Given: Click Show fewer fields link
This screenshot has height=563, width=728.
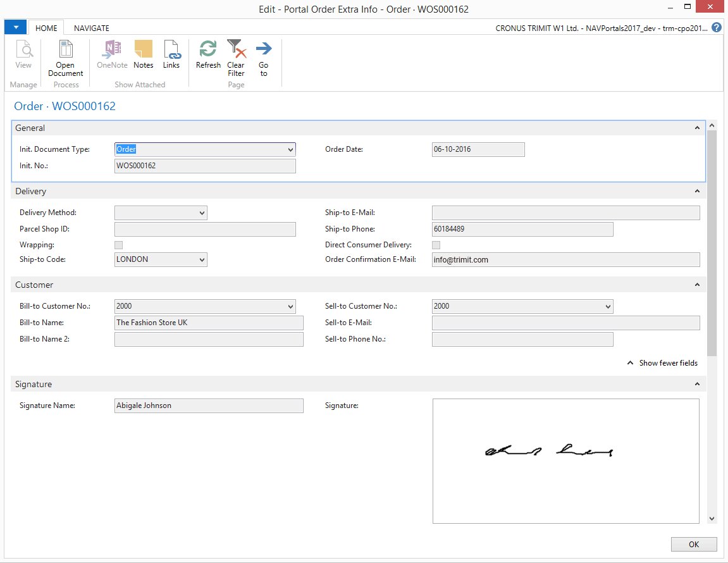Looking at the screenshot, I should click(x=662, y=363).
